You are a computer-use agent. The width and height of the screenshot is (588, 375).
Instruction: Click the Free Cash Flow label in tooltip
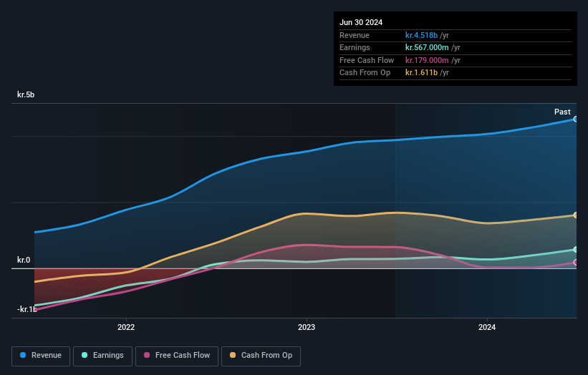pos(367,60)
